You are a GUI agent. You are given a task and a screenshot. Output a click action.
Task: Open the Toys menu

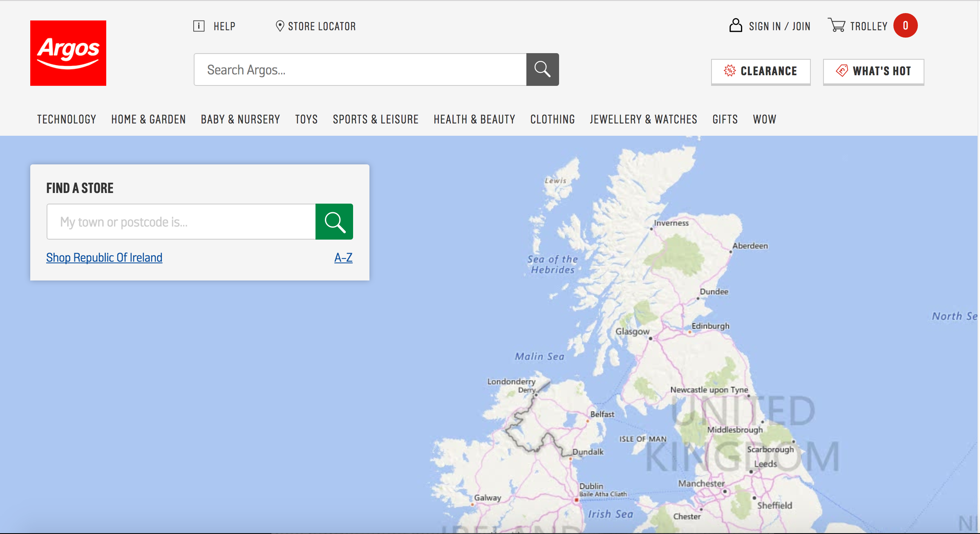click(x=307, y=119)
